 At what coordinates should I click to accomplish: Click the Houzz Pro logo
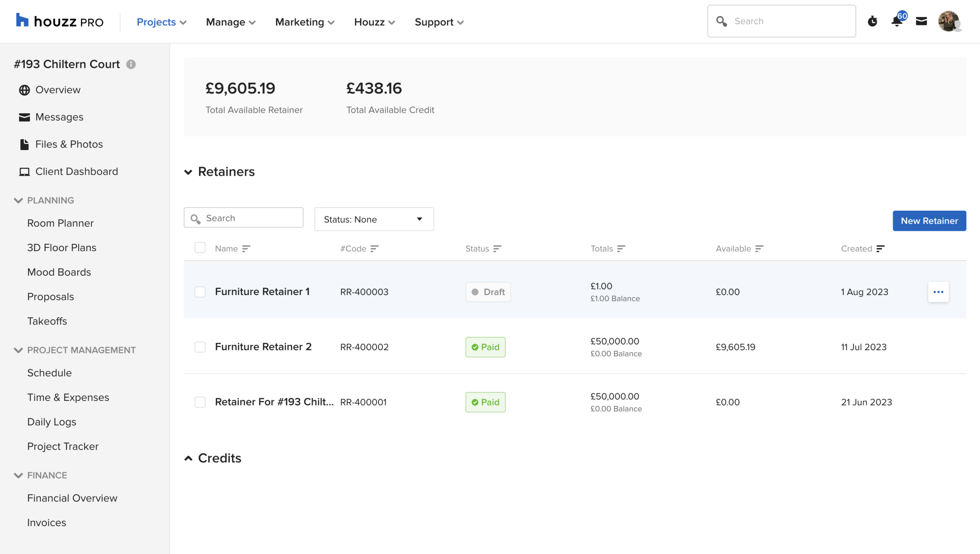(x=60, y=21)
